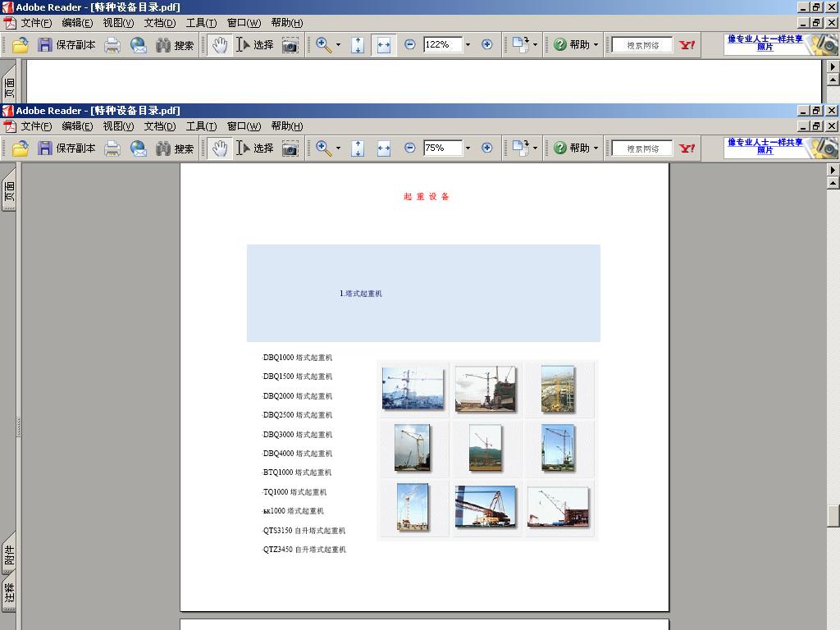Image resolution: width=840 pixels, height=630 pixels.
Task: Print document from lower window printer icon
Action: [x=112, y=148]
